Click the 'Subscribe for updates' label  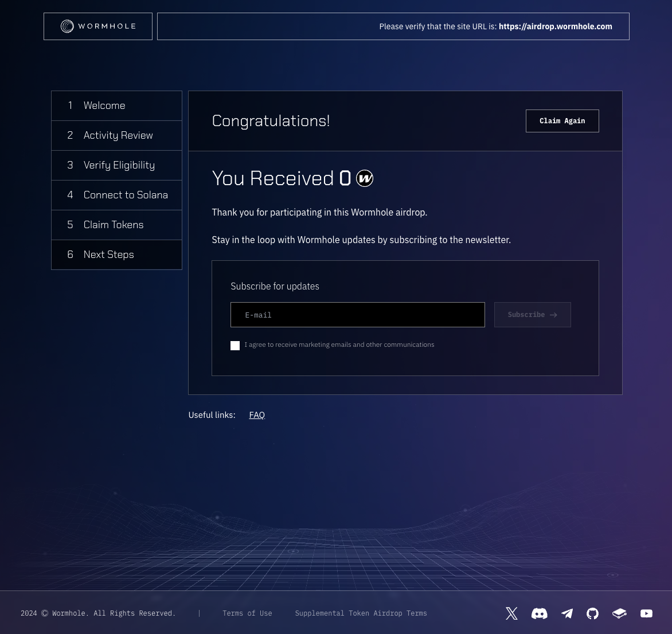pyautogui.click(x=275, y=286)
